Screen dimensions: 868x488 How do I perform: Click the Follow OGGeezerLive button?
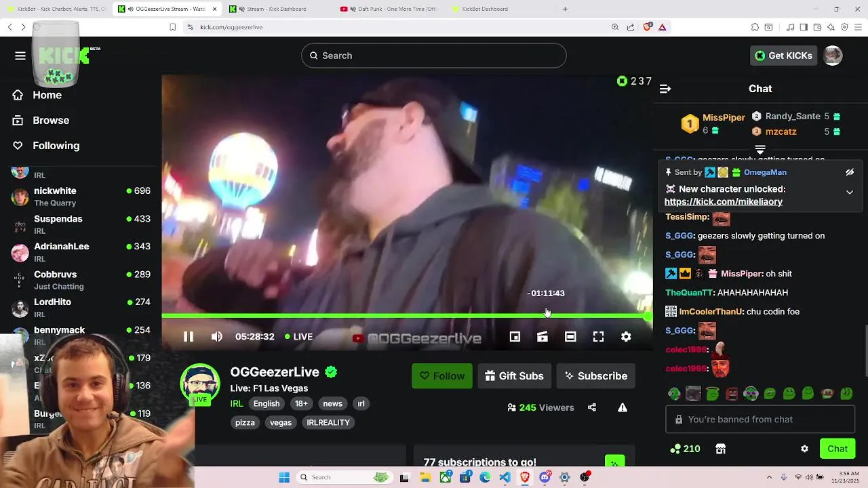[x=442, y=376]
